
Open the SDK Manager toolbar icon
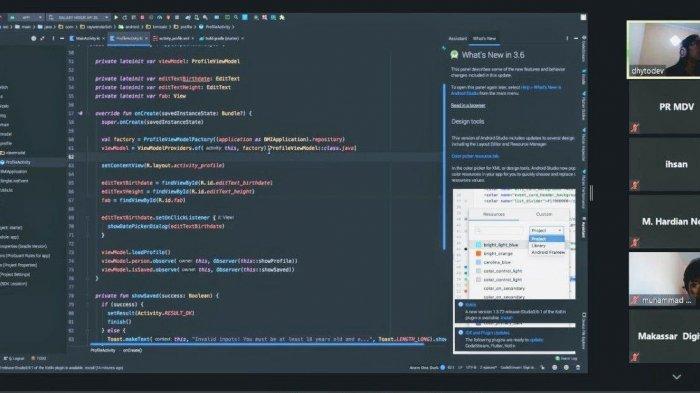click(205, 17)
